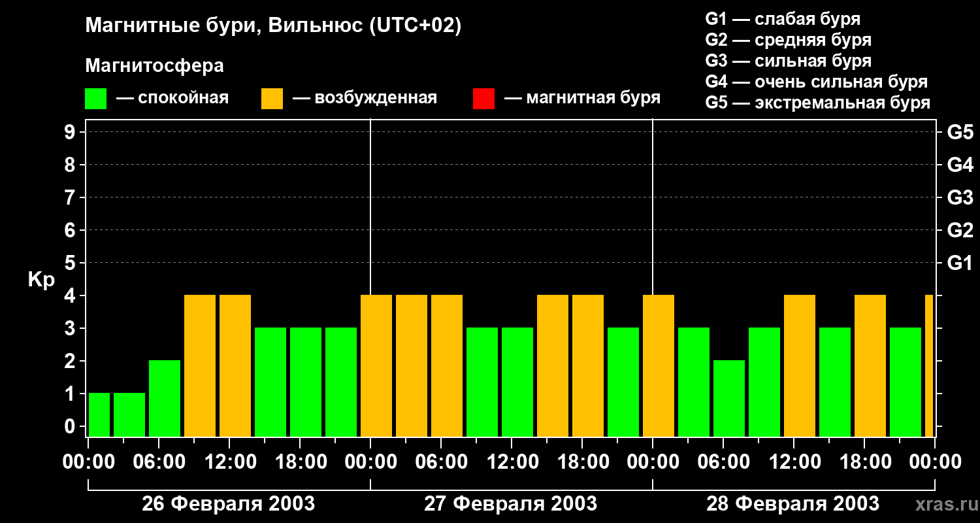Image resolution: width=980 pixels, height=523 pixels.
Task: Click the '18:00' time label above 27 Февраля
Action: click(x=582, y=462)
